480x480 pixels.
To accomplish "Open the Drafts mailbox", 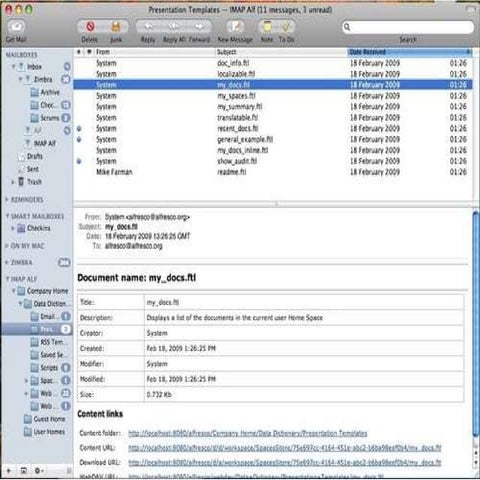I will click(34, 156).
